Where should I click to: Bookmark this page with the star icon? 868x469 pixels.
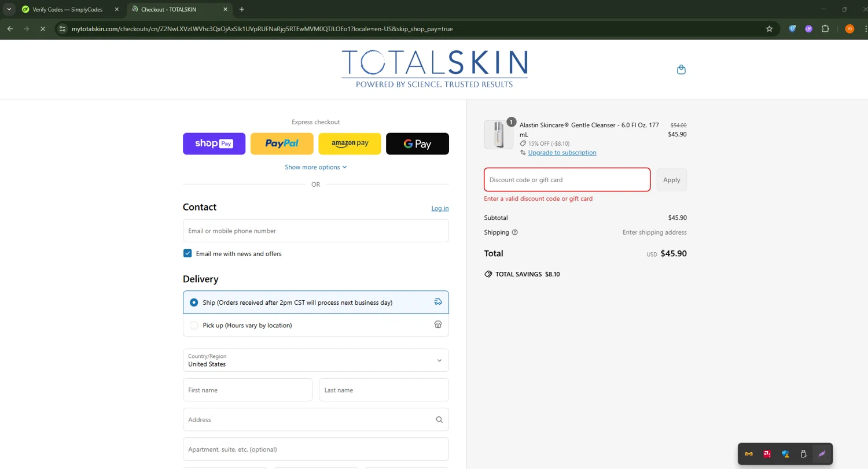click(769, 29)
